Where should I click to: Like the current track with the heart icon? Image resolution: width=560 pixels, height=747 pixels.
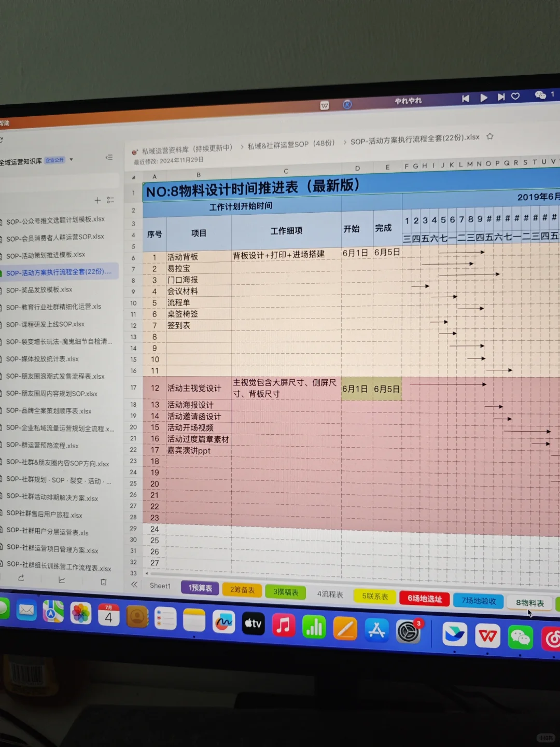click(515, 97)
